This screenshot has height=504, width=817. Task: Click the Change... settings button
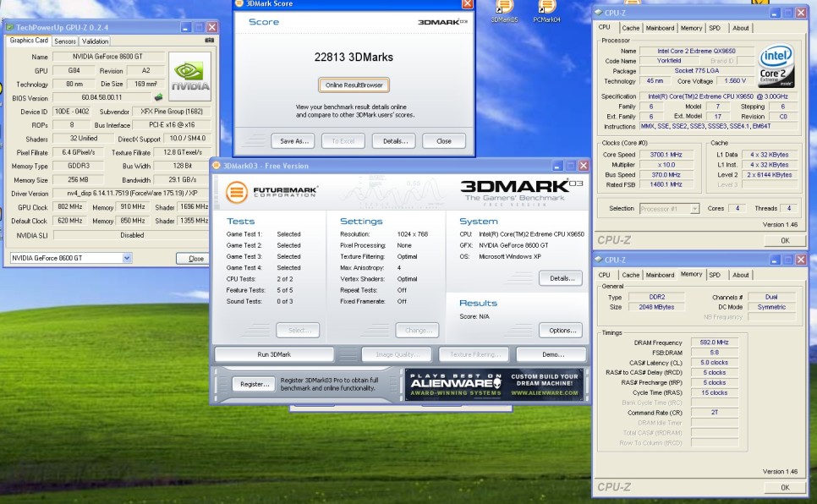[417, 331]
